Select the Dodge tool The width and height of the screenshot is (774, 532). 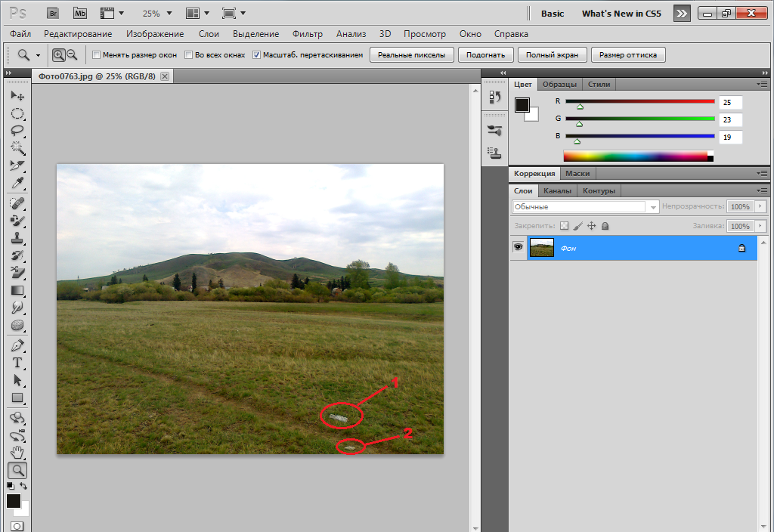tap(17, 308)
